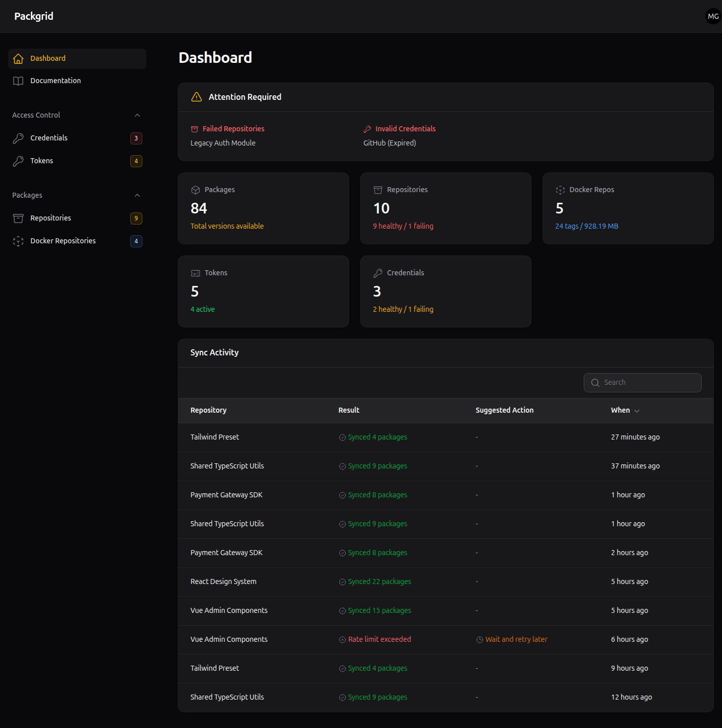Click the error icon beside Rate limit exceeded
This screenshot has height=728, width=722.
[342, 639]
